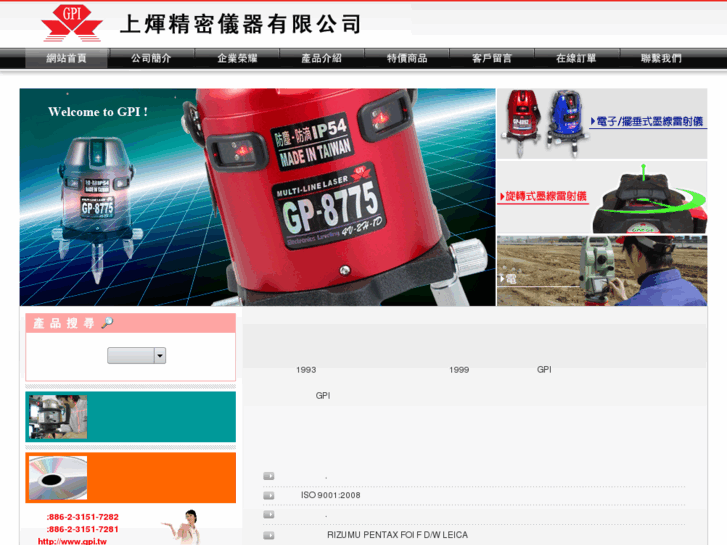Open 產品介紹 in the navigation bar
Viewport: 727px width, 545px height.
(x=321, y=58)
